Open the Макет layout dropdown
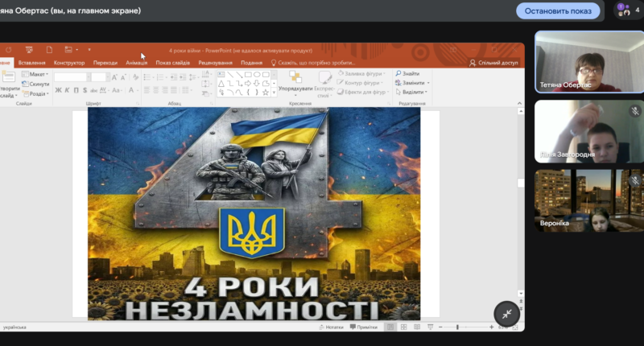The image size is (644, 346). pos(37,74)
